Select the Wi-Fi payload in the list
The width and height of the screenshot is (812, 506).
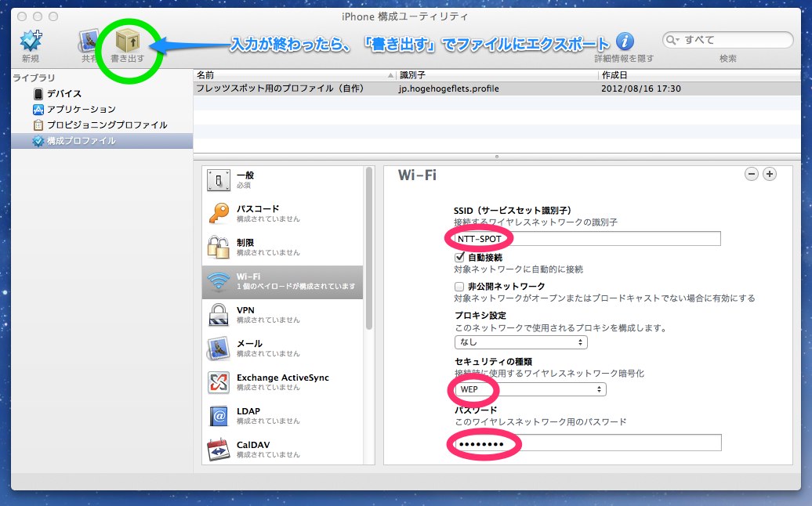(283, 282)
